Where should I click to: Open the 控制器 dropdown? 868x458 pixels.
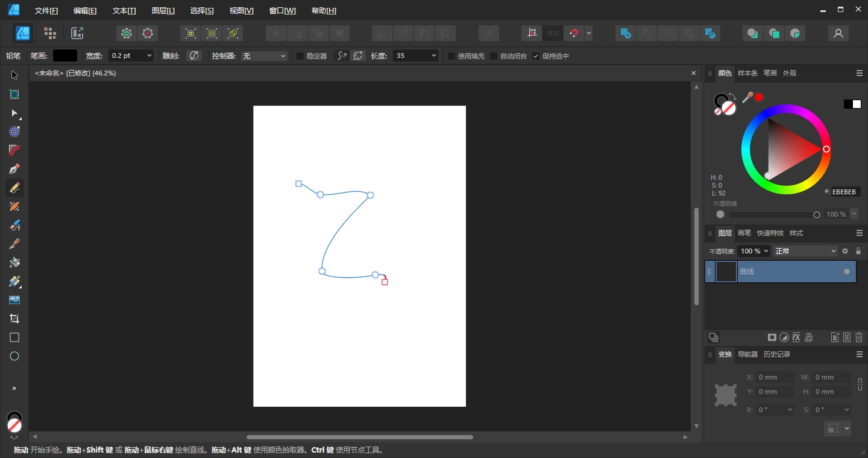click(x=264, y=56)
